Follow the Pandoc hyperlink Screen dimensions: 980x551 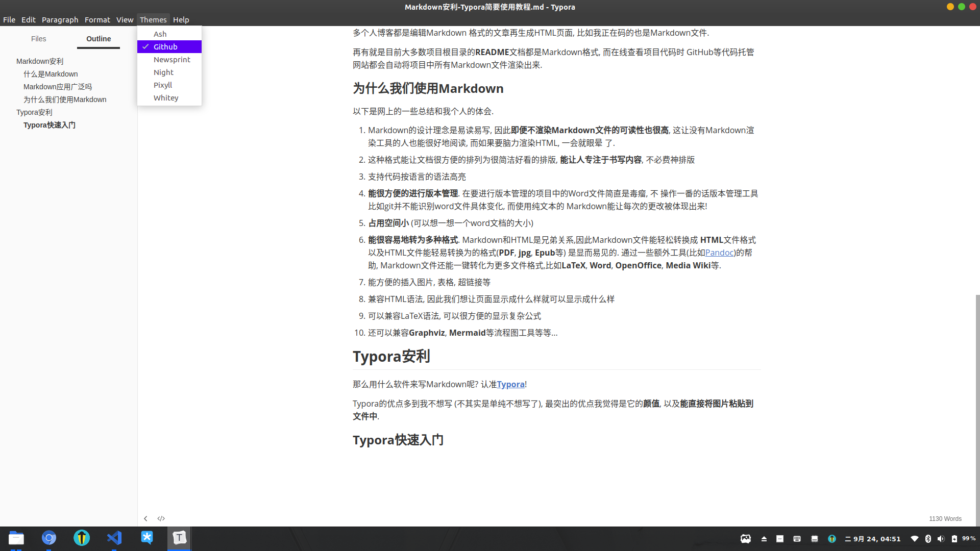pos(719,253)
